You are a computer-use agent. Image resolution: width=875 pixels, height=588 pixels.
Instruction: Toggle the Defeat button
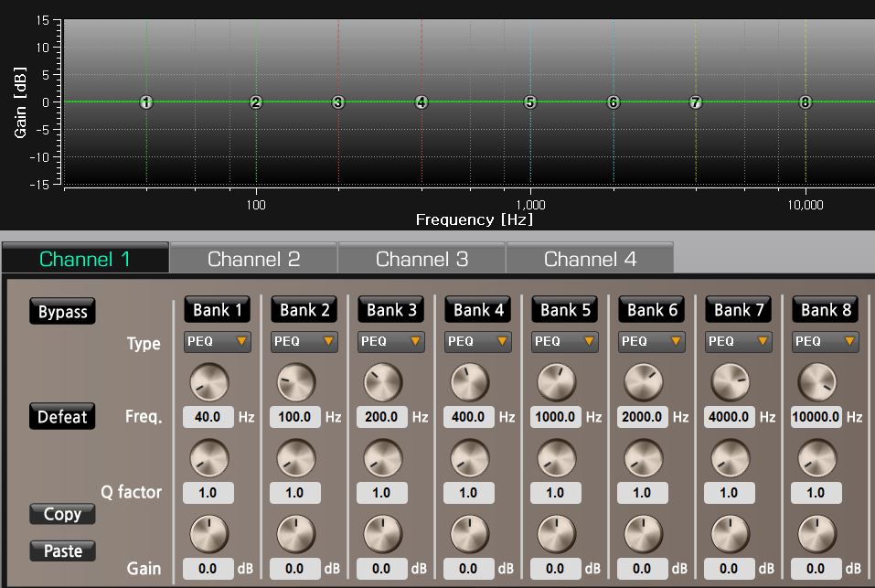62,417
